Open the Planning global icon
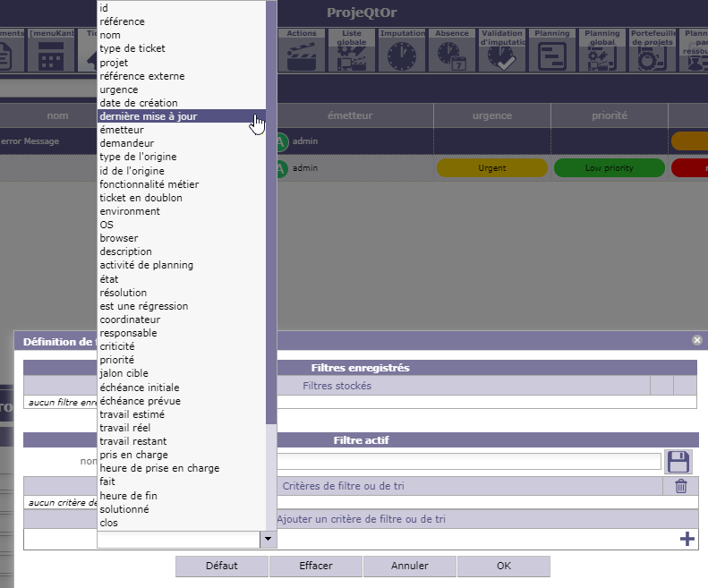 [602, 57]
